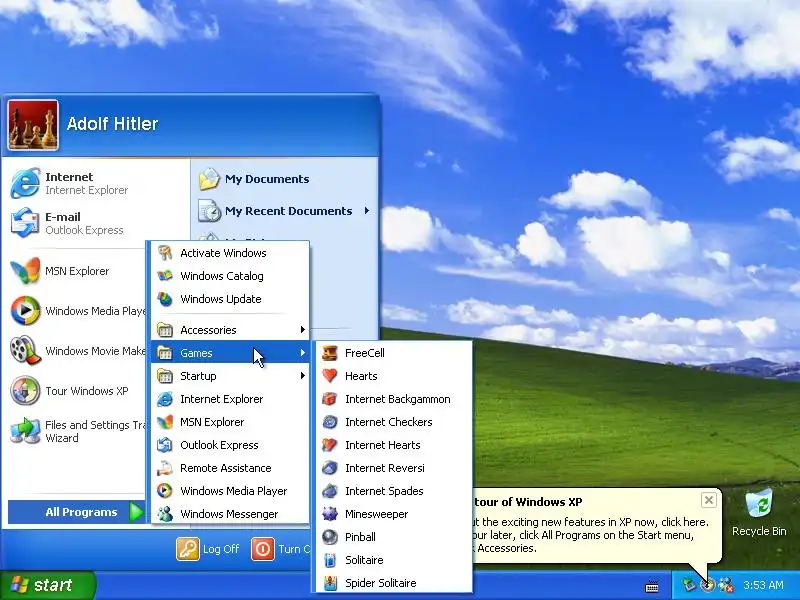Expand the Accessories submenu

[x=230, y=330]
